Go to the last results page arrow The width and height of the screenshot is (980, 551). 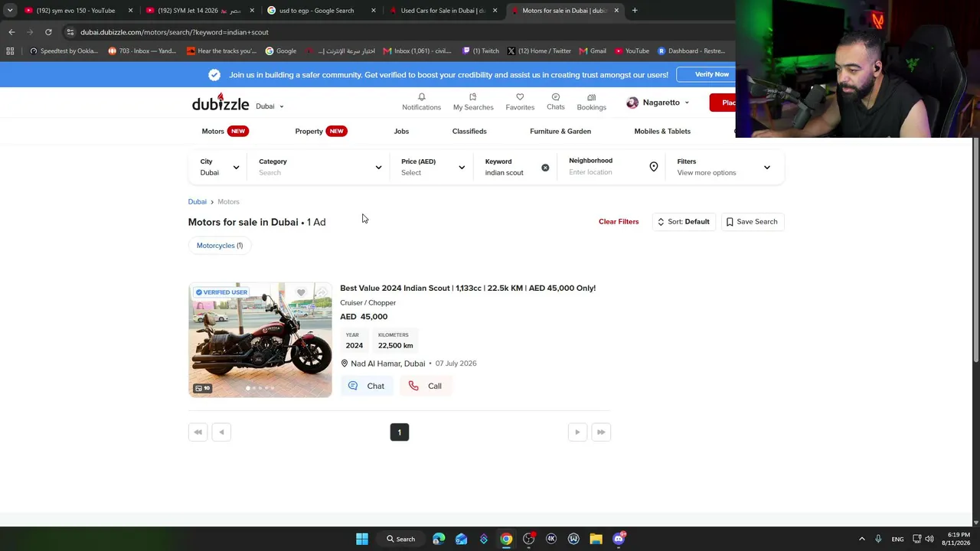[601, 432]
